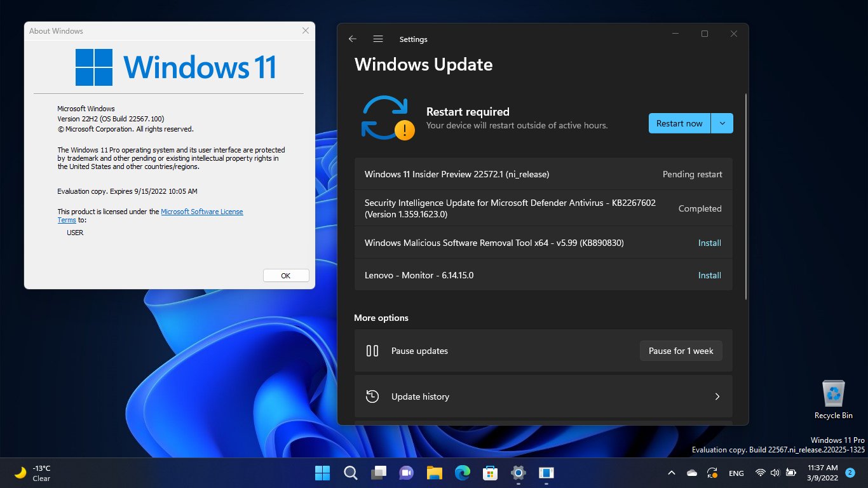This screenshot has width=868, height=488.
Task: Go back using the Settings back arrow
Action: (353, 39)
